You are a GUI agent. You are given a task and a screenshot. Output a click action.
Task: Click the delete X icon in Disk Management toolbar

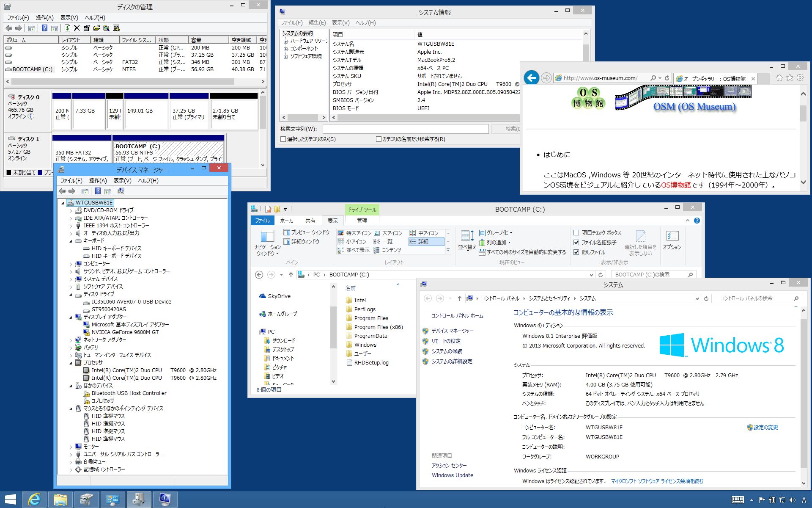point(77,28)
